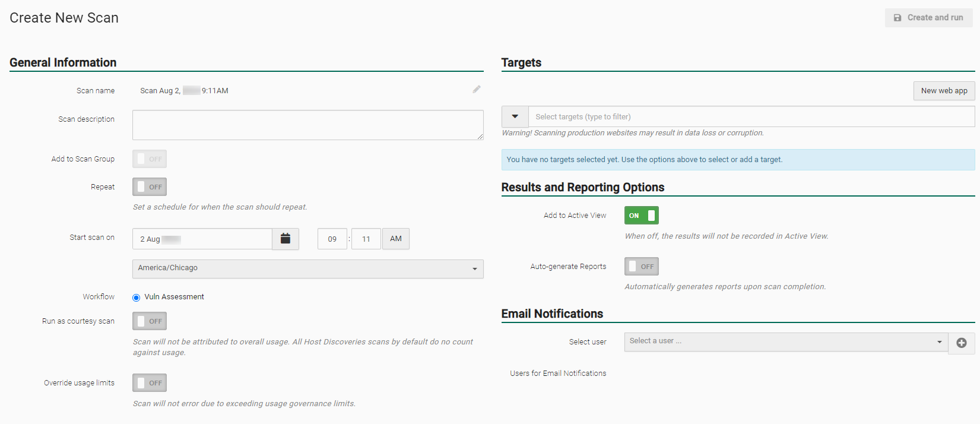Turn off Add to Active View

pyautogui.click(x=641, y=216)
